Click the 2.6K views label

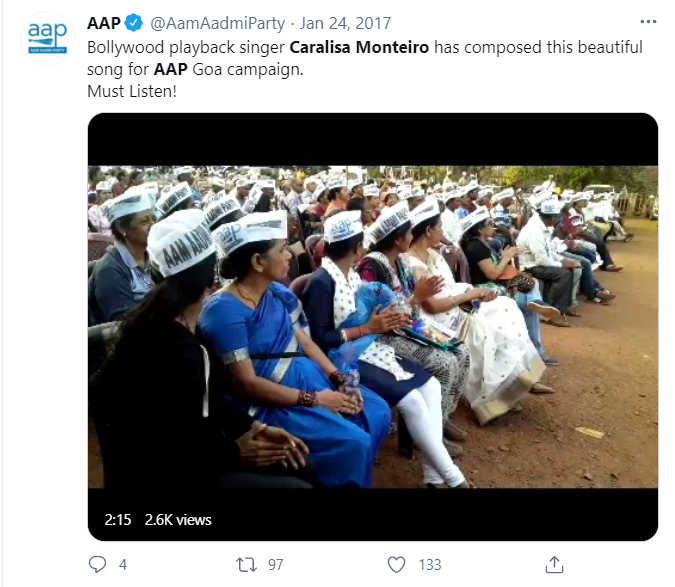pos(178,520)
